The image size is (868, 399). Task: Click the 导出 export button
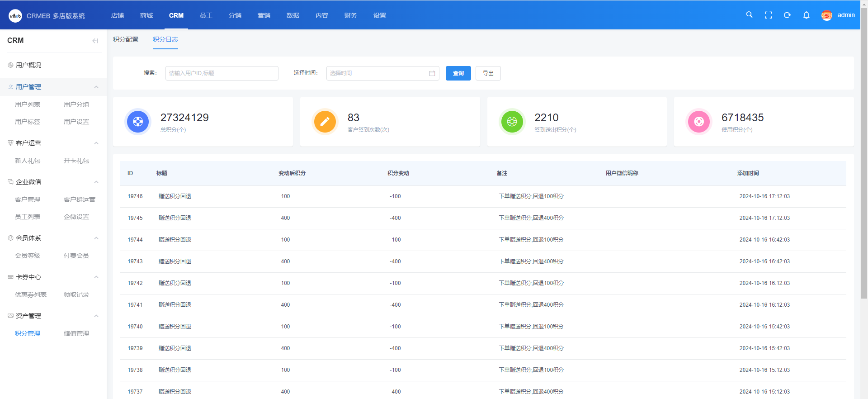tap(488, 73)
